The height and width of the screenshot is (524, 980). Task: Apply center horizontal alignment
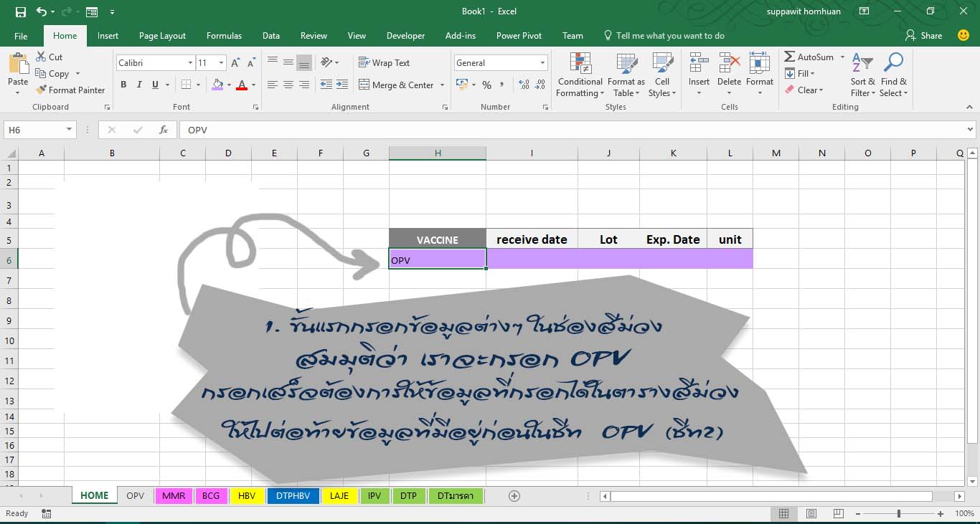(288, 85)
